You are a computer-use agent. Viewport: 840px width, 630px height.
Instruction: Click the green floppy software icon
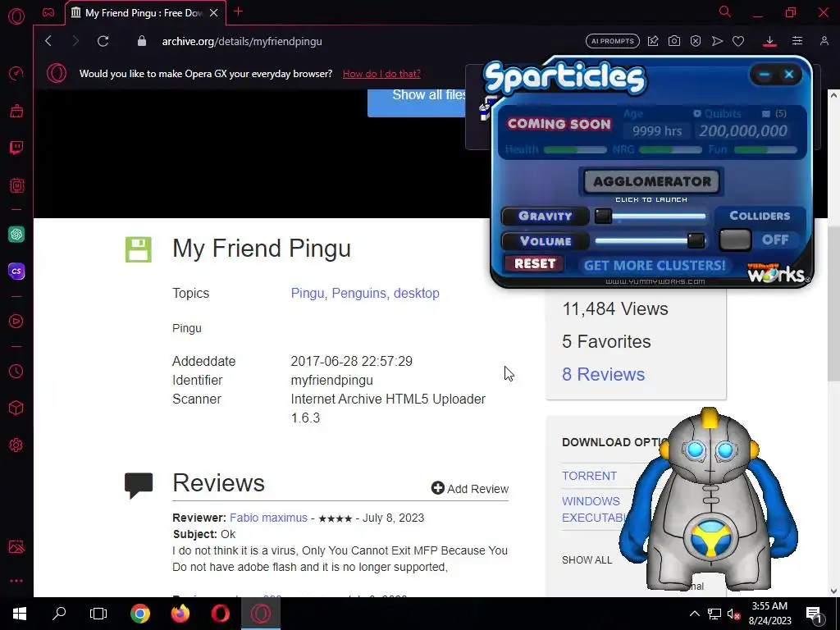[138, 249]
